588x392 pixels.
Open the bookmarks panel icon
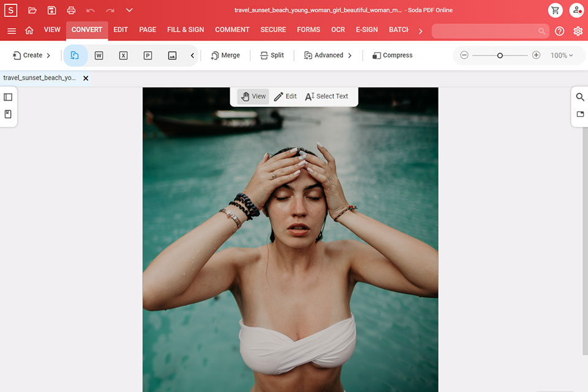8,115
